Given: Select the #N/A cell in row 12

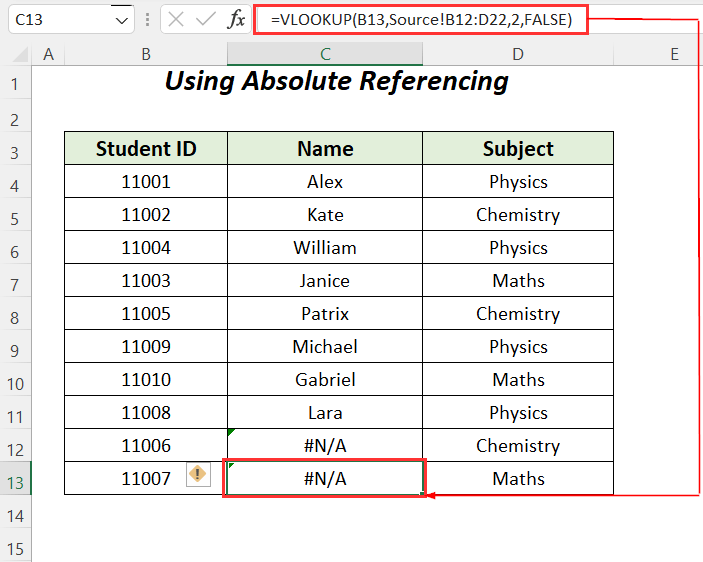Looking at the screenshot, I should [325, 445].
